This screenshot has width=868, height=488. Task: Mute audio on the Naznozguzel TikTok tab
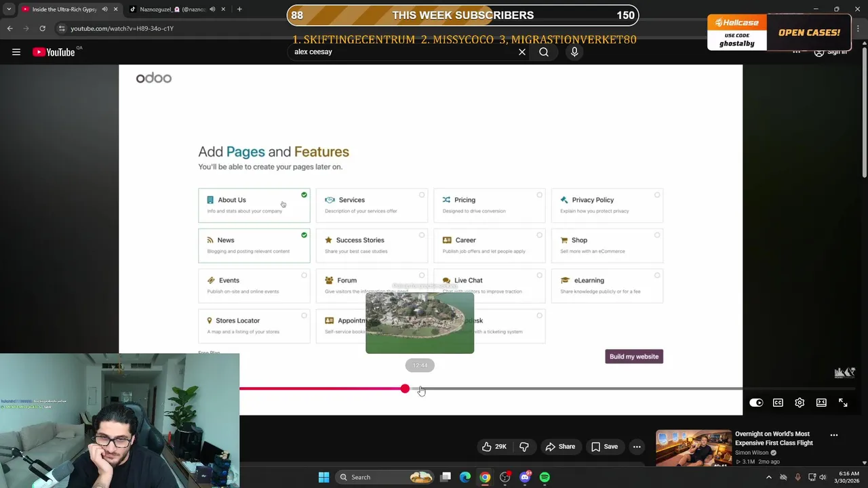tap(212, 9)
